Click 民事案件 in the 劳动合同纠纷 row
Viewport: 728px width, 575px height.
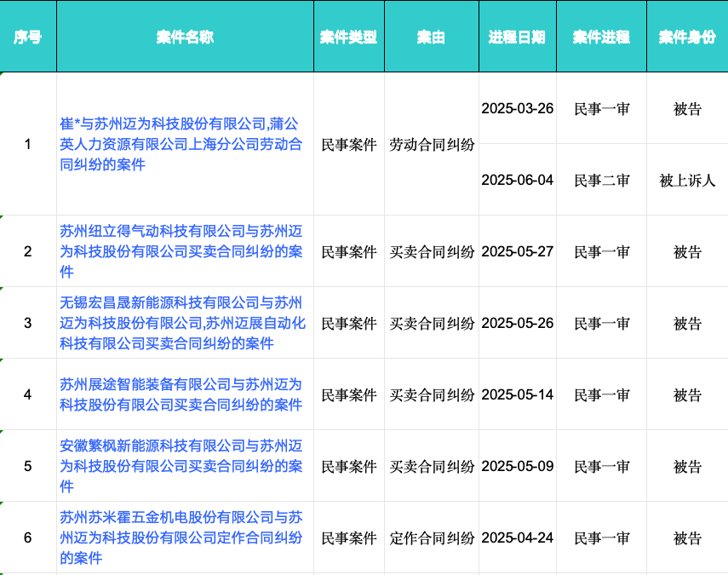pos(349,145)
